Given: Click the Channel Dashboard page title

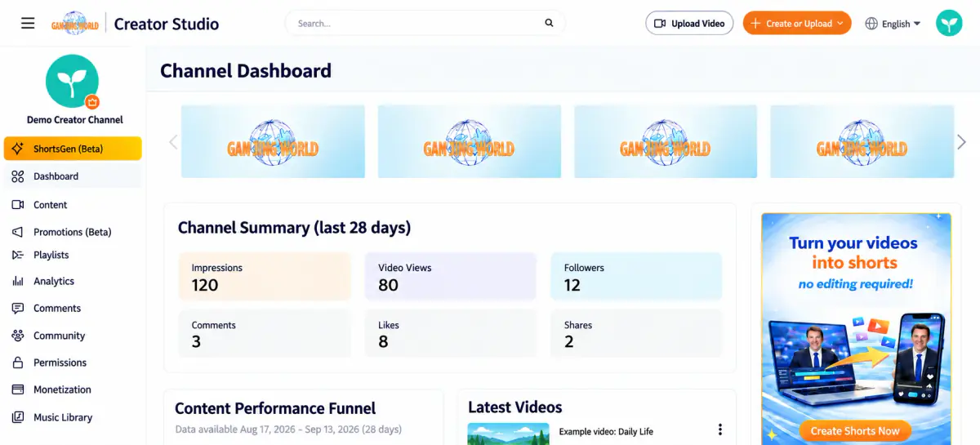Looking at the screenshot, I should 246,70.
